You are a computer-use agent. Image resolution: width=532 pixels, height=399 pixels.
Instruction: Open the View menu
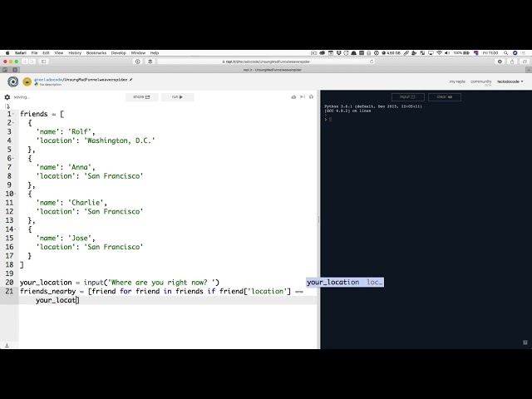(x=59, y=53)
